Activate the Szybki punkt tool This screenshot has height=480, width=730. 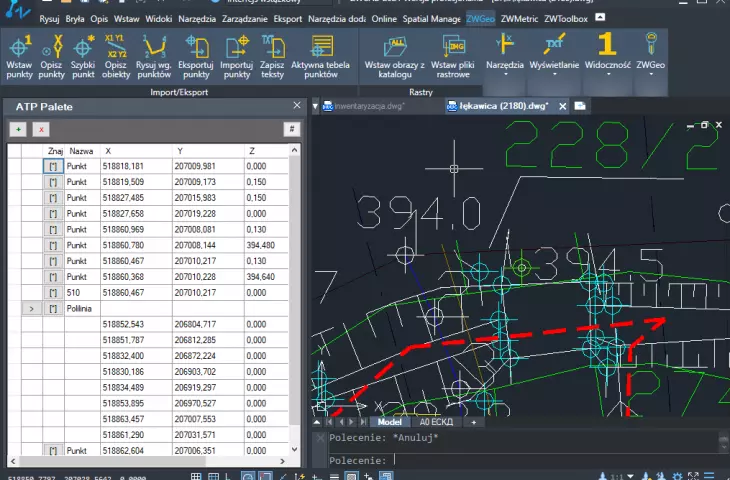click(83, 56)
